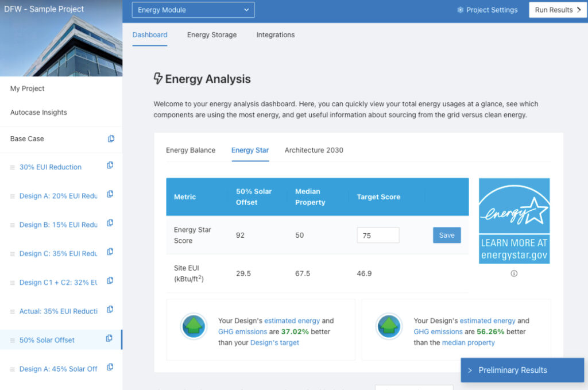This screenshot has height=390, width=588.
Task: Duplicate the 50% Solar Offset scenario
Action: click(x=109, y=338)
